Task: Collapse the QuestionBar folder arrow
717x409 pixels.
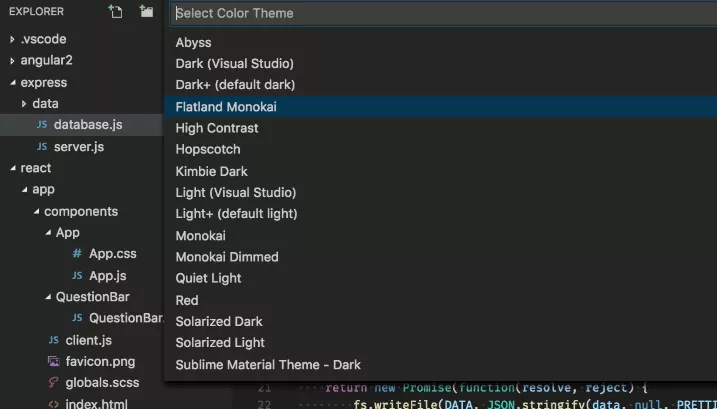Action: (48, 296)
